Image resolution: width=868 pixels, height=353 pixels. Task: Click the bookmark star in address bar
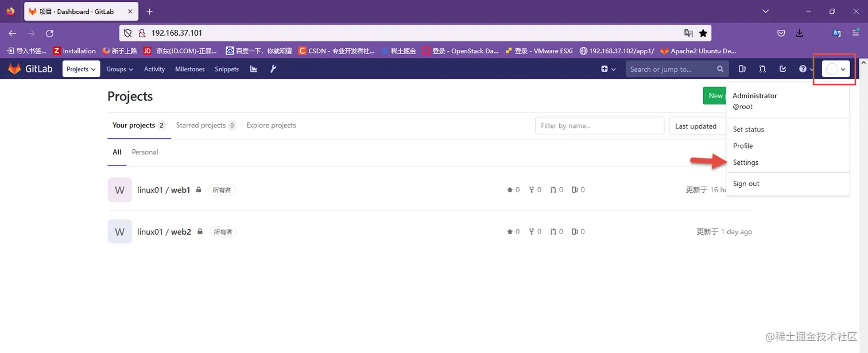click(x=703, y=33)
